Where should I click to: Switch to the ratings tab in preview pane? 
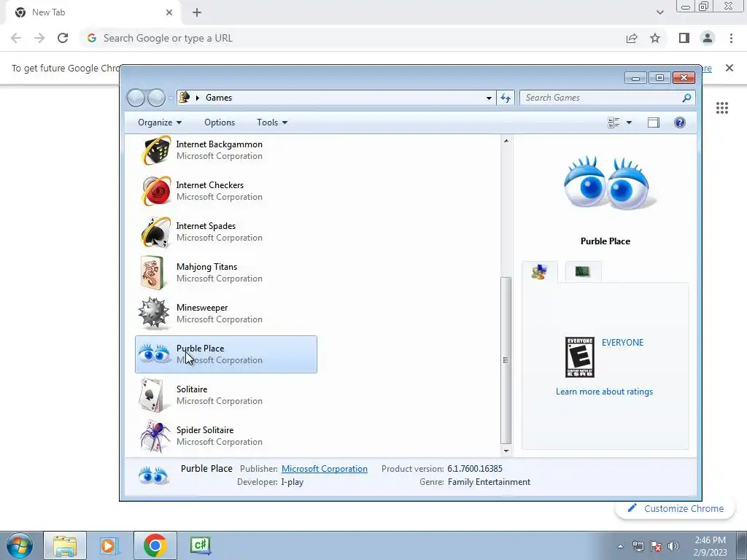[x=539, y=272]
